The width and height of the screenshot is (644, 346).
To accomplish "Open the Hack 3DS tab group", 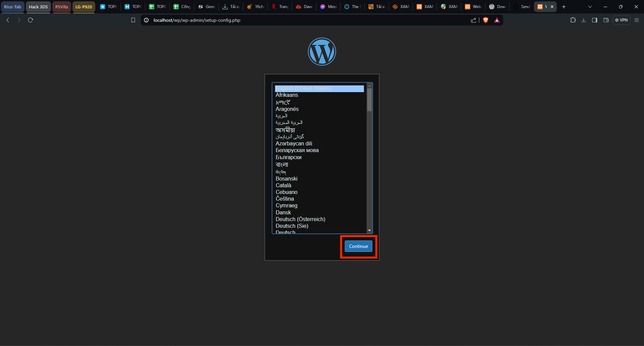I will (x=38, y=7).
